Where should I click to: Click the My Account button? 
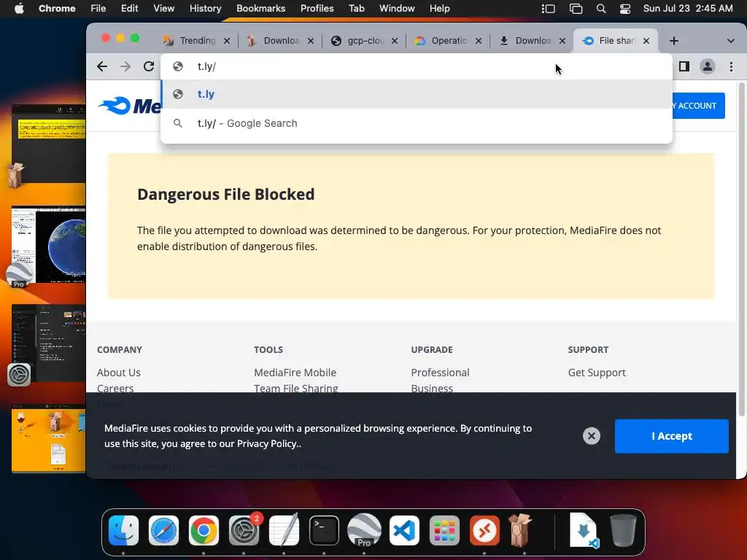[698, 106]
